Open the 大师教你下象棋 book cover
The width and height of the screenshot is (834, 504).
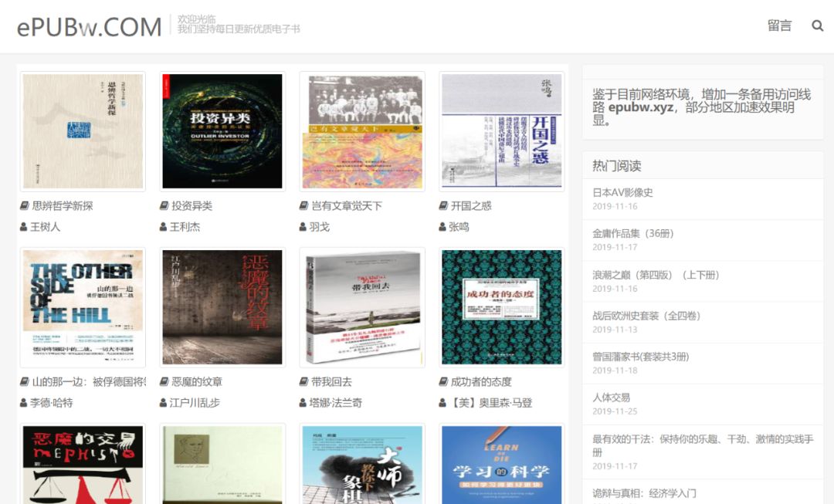pos(362,464)
